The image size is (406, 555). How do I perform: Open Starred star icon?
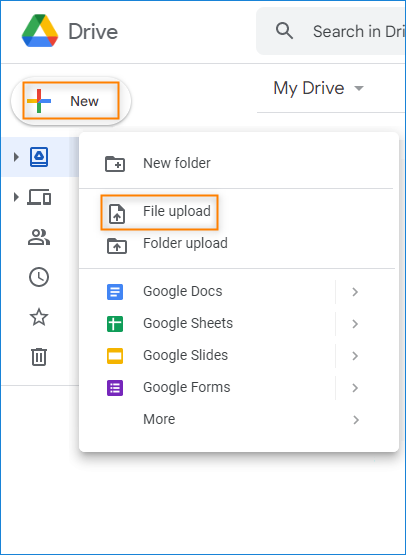click(x=39, y=317)
